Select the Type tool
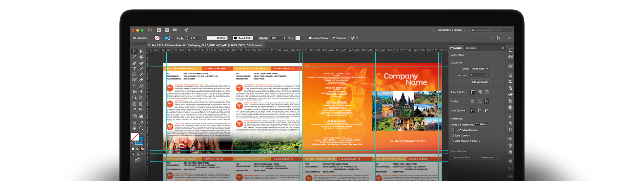The image size is (644, 181). click(135, 69)
